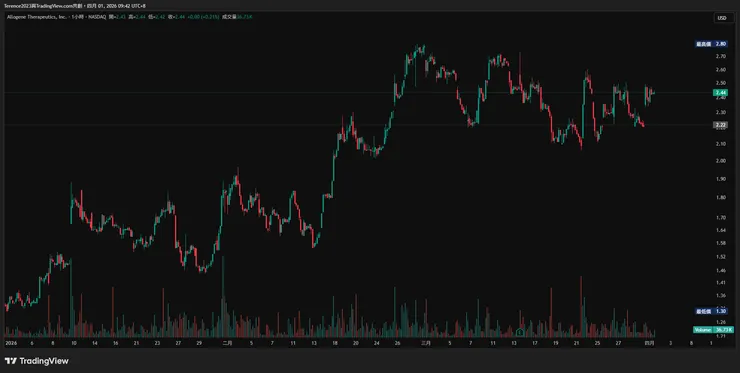Click the current price label 2.44
The height and width of the screenshot is (373, 740).
point(721,93)
